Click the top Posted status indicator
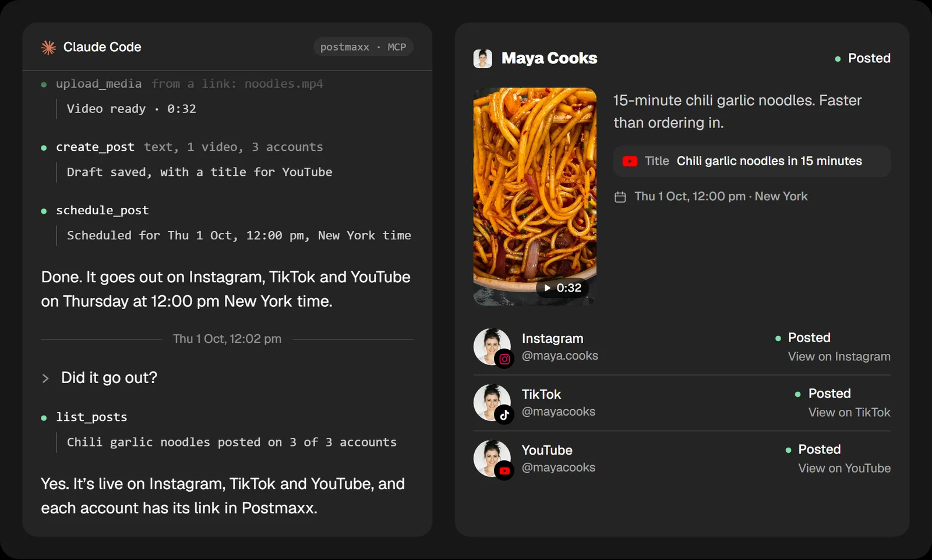This screenshot has height=560, width=932. [x=863, y=58]
